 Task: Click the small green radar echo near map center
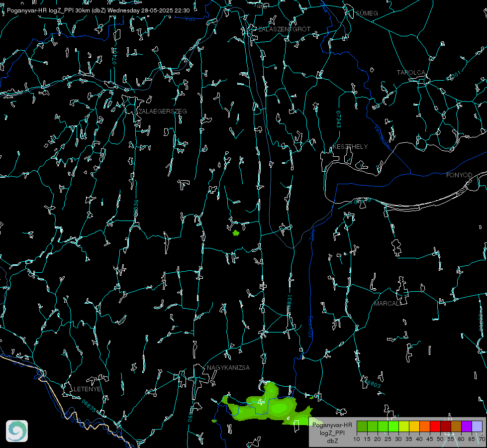point(236,233)
